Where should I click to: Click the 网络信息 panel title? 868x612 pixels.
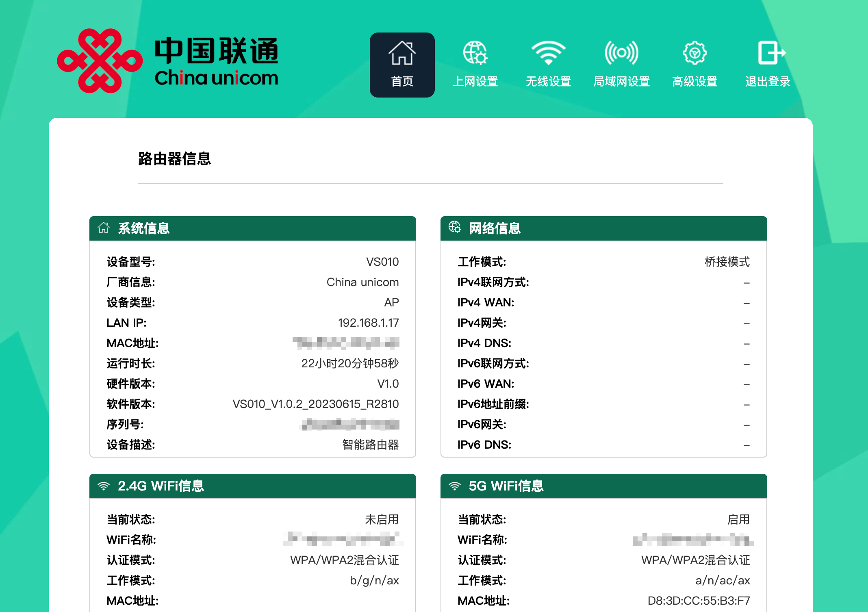coord(495,228)
